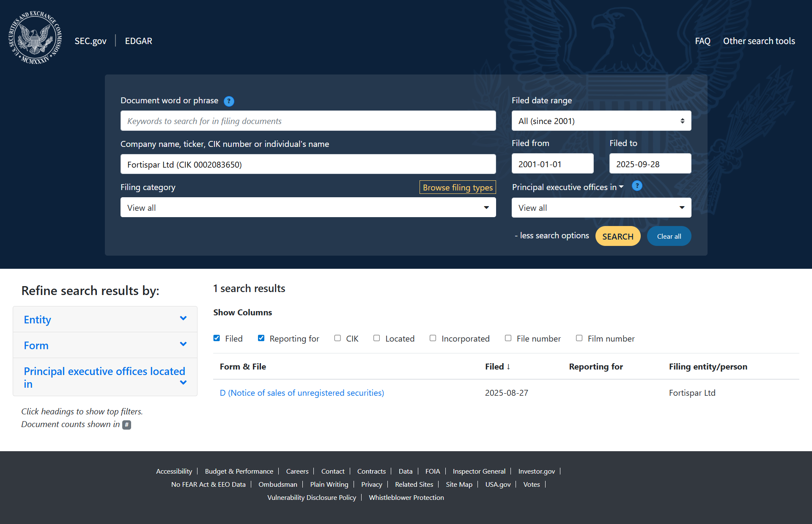Expand the Form filter section
This screenshot has width=812, height=524.
tap(105, 345)
